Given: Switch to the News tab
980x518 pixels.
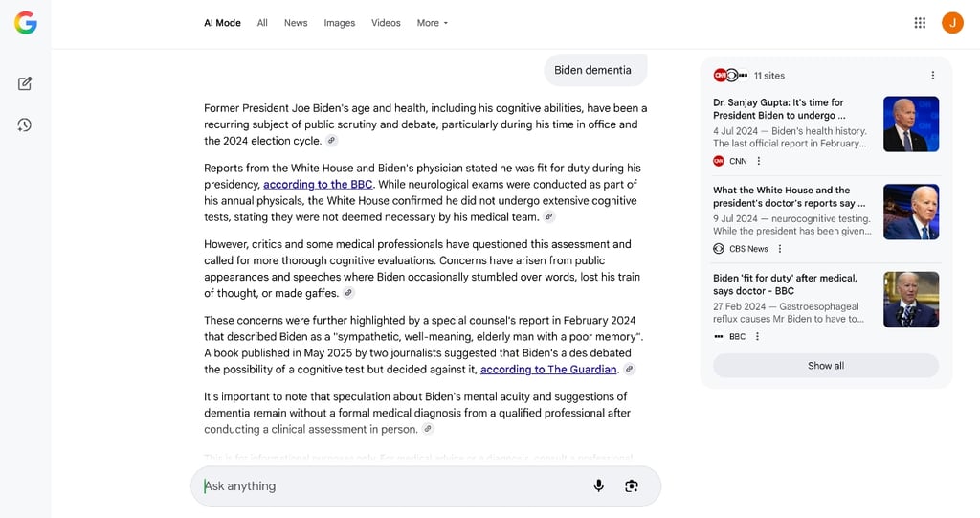Looking at the screenshot, I should 296,23.
